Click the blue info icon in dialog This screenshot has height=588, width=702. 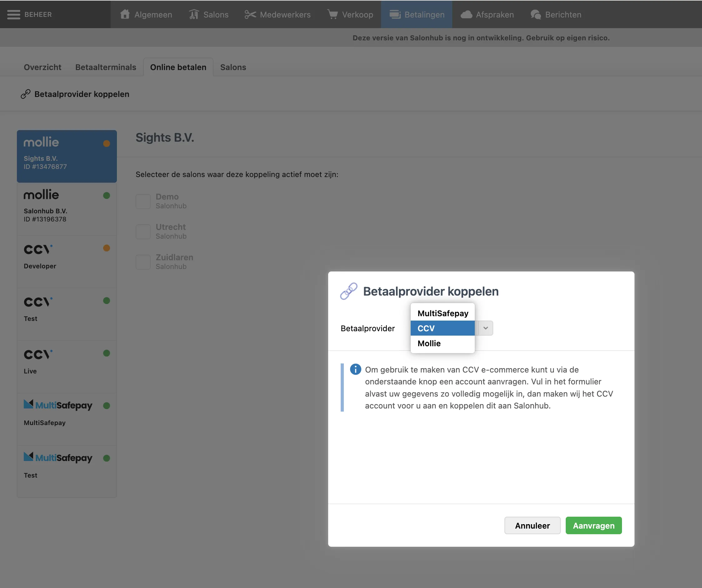[355, 369]
